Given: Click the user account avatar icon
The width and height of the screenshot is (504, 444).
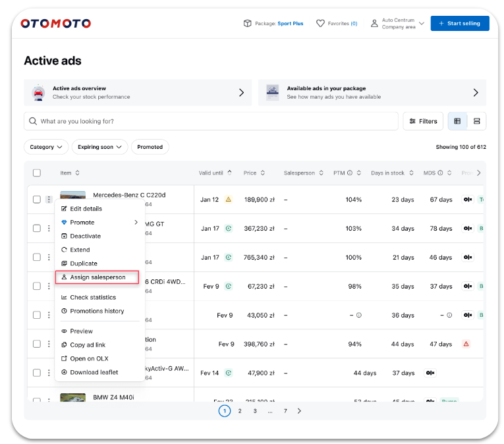Looking at the screenshot, I should (x=374, y=23).
